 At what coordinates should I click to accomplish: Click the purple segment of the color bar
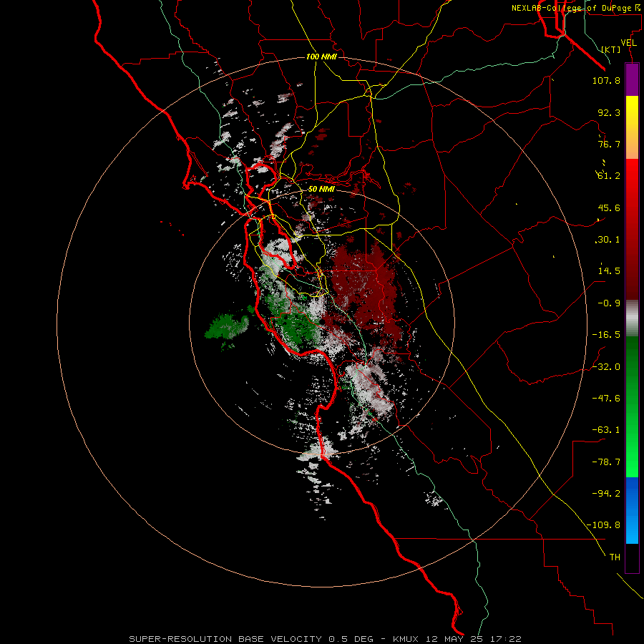(x=632, y=79)
